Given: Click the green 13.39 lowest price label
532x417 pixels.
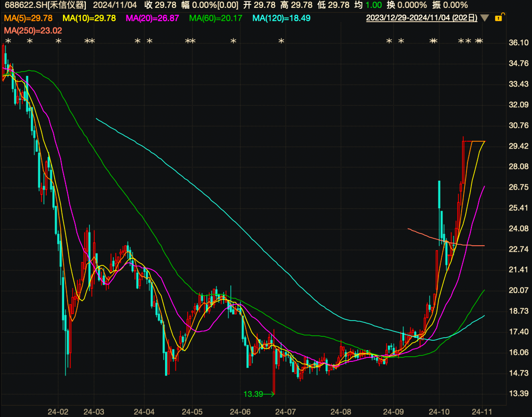Looking at the screenshot, I should 254,394.
